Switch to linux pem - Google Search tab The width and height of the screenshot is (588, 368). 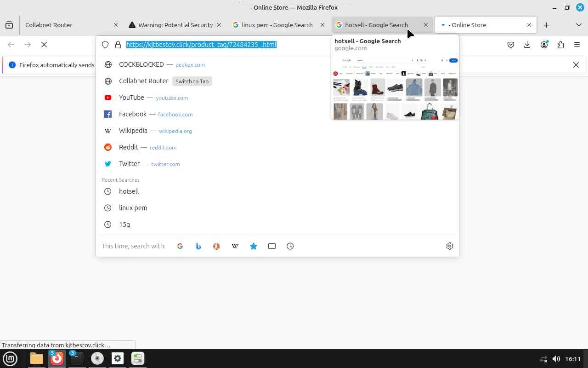coord(278,25)
